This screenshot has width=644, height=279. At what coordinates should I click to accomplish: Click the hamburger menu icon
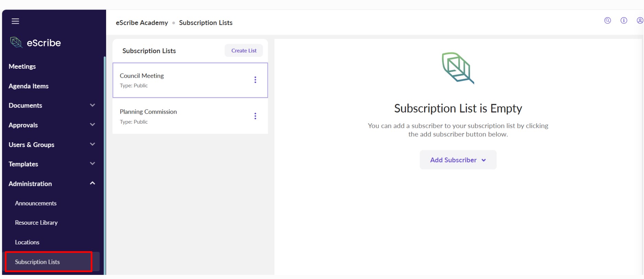(x=15, y=21)
